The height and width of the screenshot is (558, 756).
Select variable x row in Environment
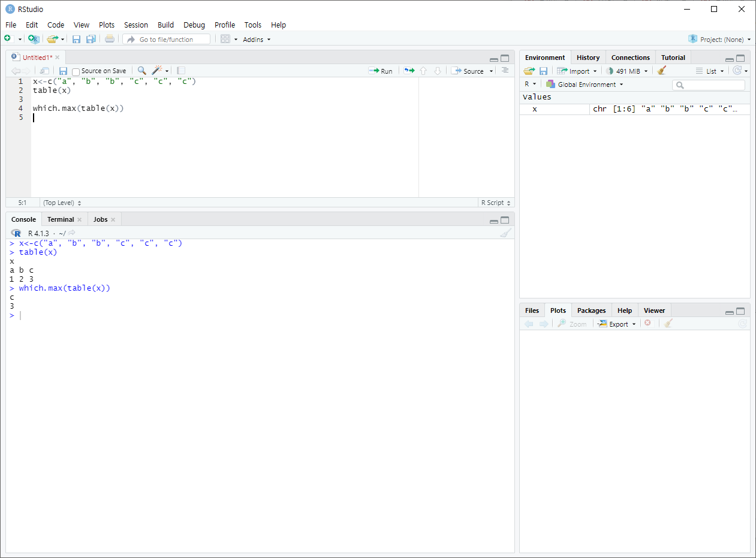click(635, 109)
